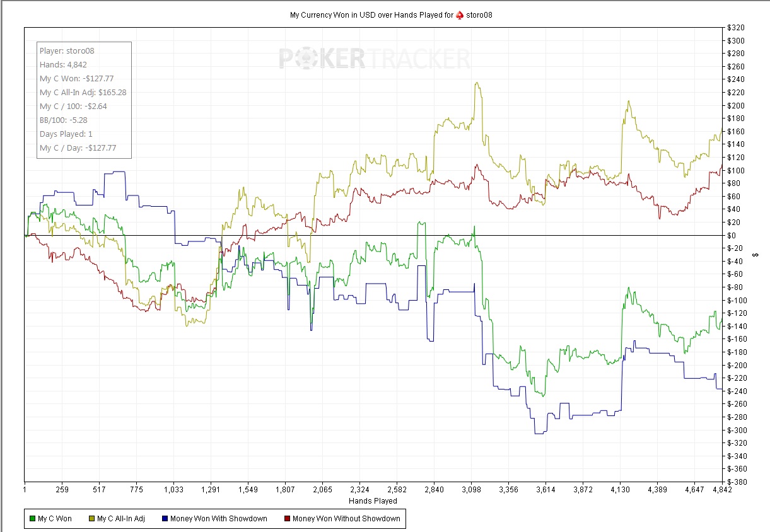
Task: Click the chart title text above the graph
Action: [x=371, y=14]
